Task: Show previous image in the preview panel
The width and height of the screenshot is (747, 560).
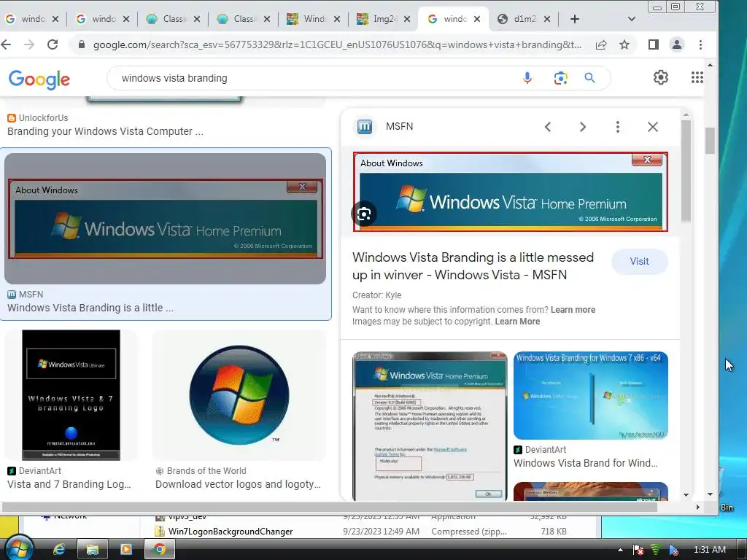Action: pyautogui.click(x=548, y=127)
